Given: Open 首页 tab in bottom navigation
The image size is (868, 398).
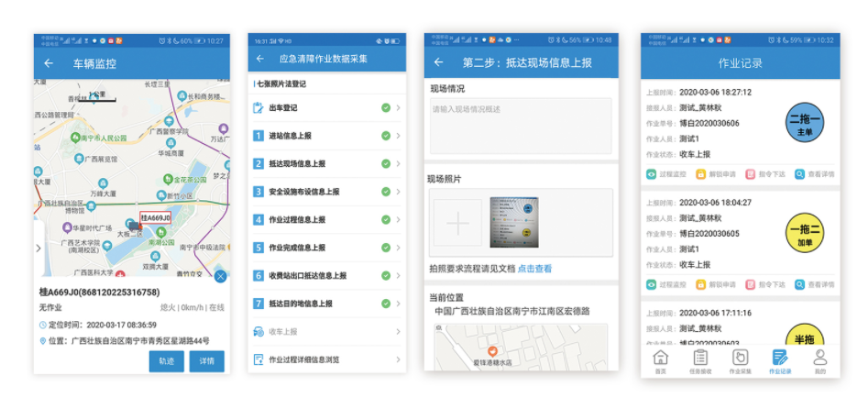Looking at the screenshot, I should 659,360.
